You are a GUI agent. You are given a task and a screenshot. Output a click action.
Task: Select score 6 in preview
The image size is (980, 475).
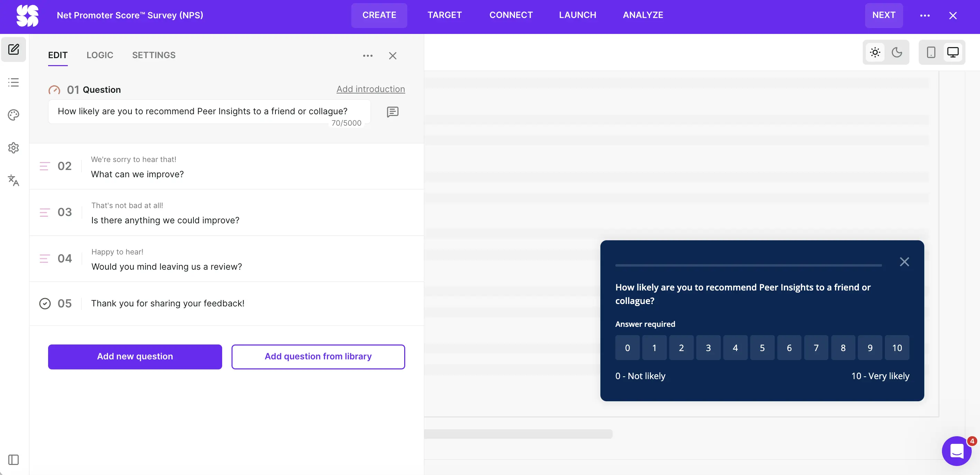(x=789, y=348)
